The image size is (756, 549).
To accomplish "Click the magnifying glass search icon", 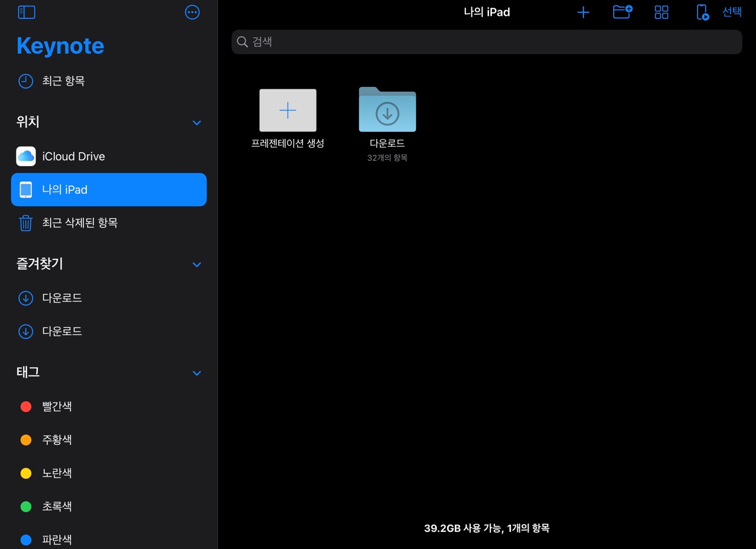I will (242, 42).
